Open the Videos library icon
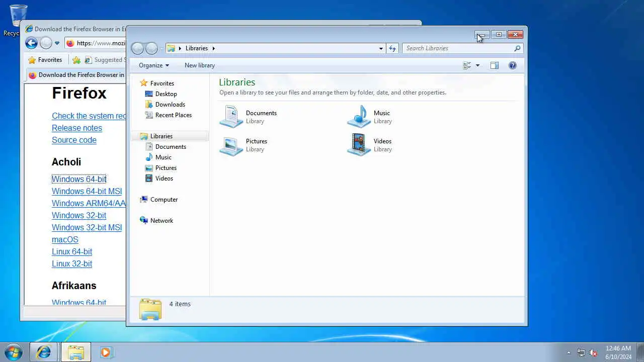Image resolution: width=644 pixels, height=362 pixels. (x=359, y=145)
